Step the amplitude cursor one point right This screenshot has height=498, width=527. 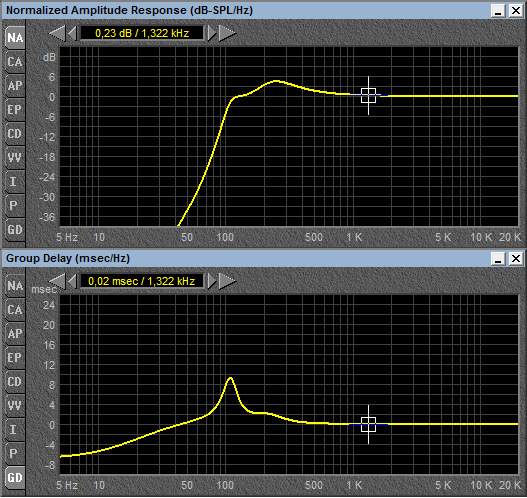click(212, 33)
